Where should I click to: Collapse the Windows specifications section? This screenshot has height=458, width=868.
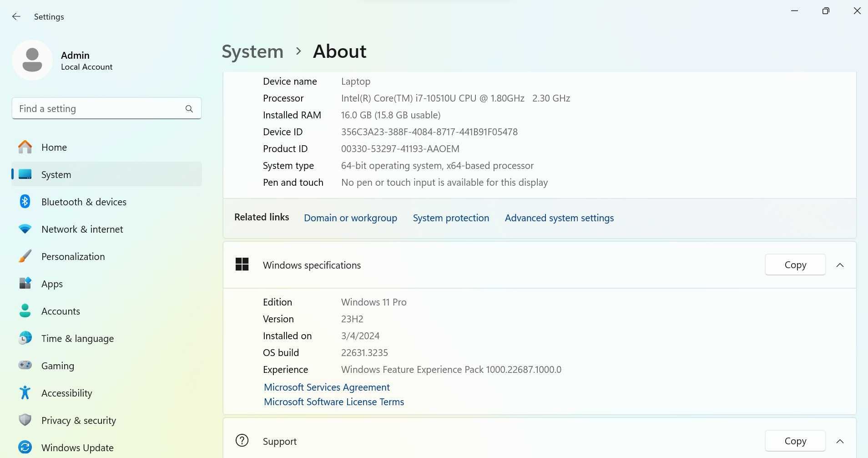point(840,265)
